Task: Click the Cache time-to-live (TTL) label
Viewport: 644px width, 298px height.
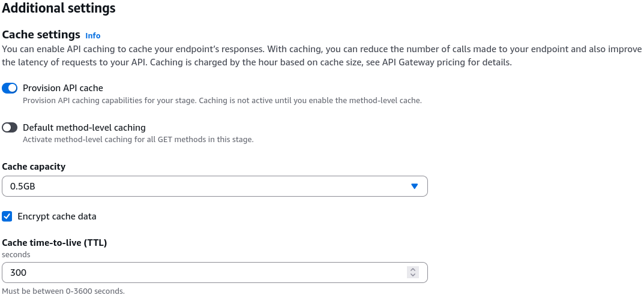Action: 55,243
